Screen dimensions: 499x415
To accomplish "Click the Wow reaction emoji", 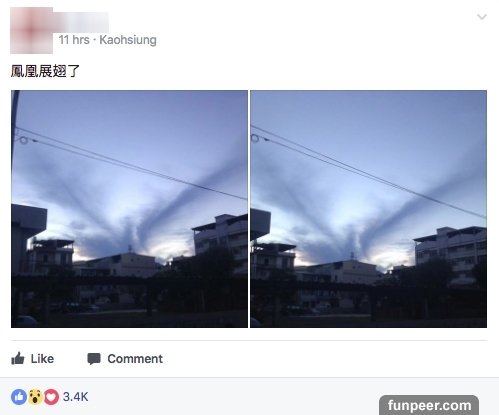I will tap(35, 397).
